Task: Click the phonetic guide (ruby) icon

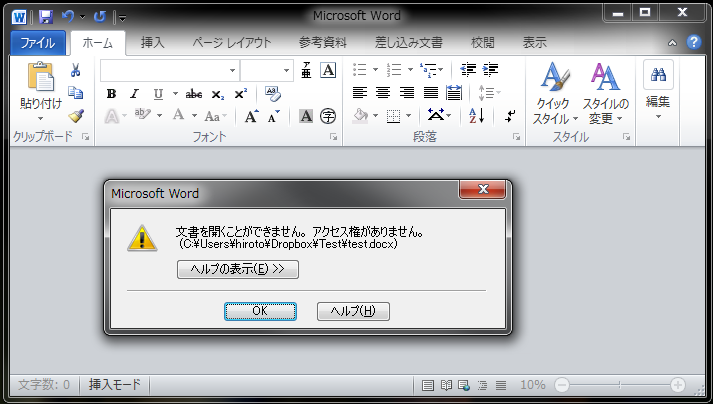Action: 306,70
